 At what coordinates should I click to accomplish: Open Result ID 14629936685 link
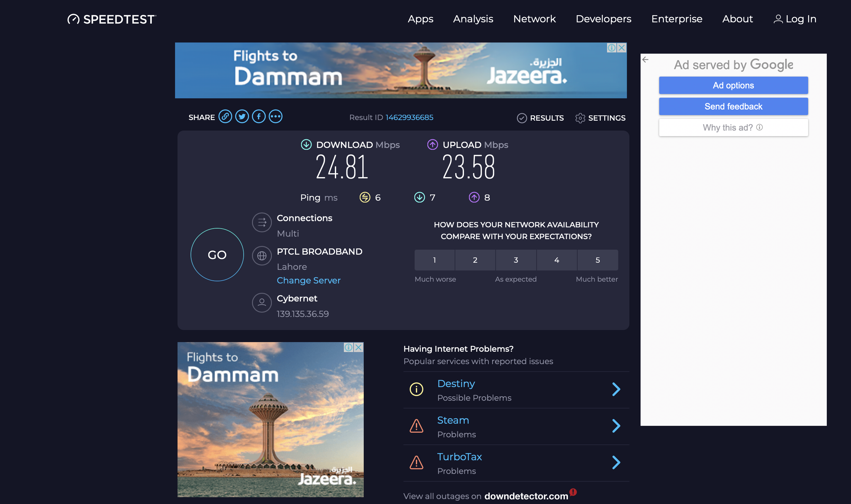coord(409,117)
